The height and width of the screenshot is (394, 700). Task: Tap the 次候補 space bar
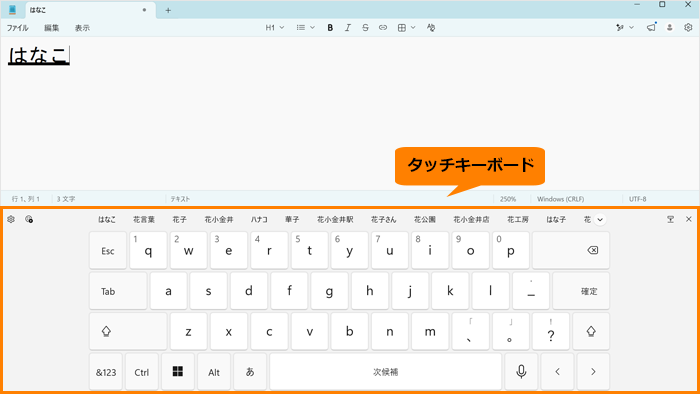click(386, 372)
